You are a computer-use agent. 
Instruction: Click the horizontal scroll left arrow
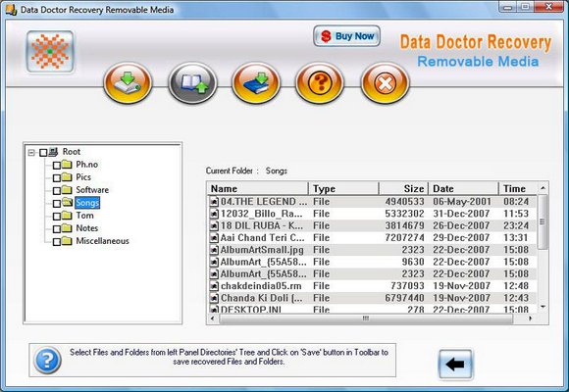212,318
